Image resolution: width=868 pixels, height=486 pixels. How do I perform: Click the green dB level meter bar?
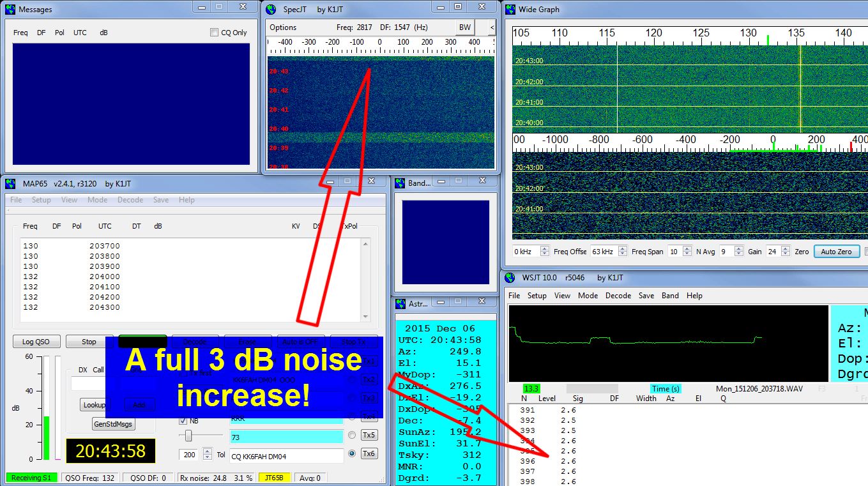click(x=46, y=437)
